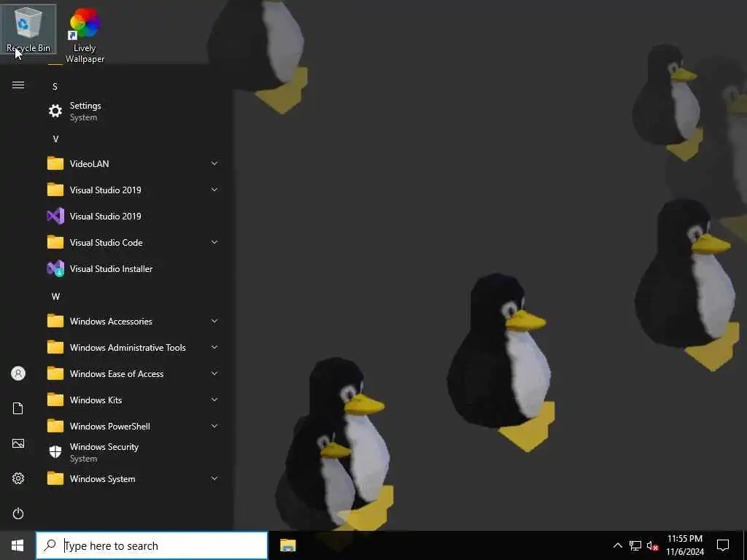
Task: Click the Windows Accessories folder icon
Action: (x=55, y=322)
